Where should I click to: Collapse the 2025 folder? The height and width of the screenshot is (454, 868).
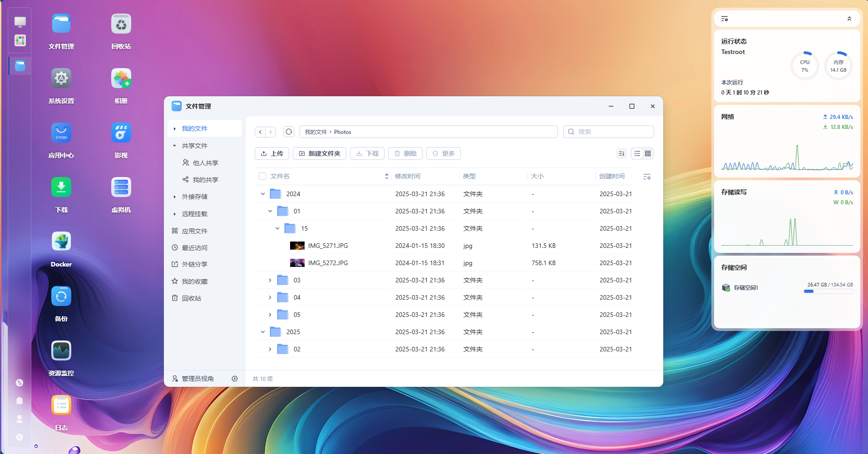click(x=263, y=332)
